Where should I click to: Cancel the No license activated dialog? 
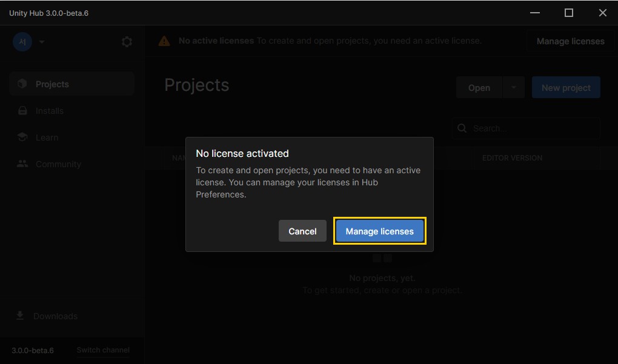[302, 231]
